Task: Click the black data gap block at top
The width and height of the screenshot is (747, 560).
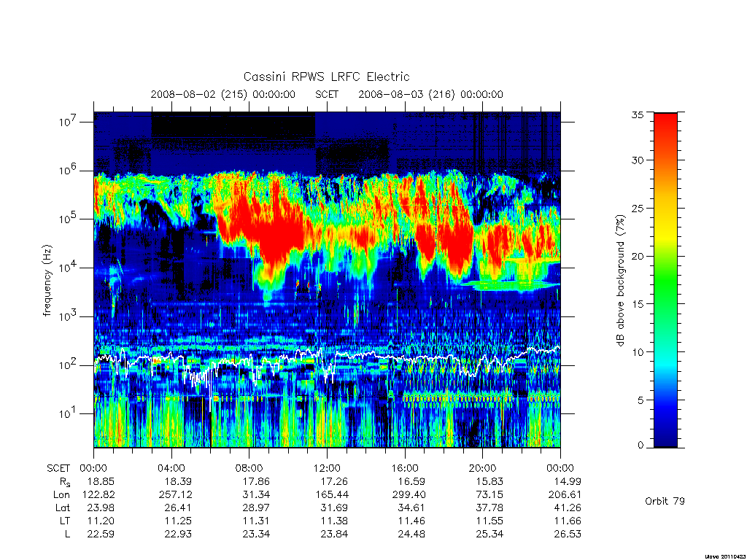Action: coord(233,125)
